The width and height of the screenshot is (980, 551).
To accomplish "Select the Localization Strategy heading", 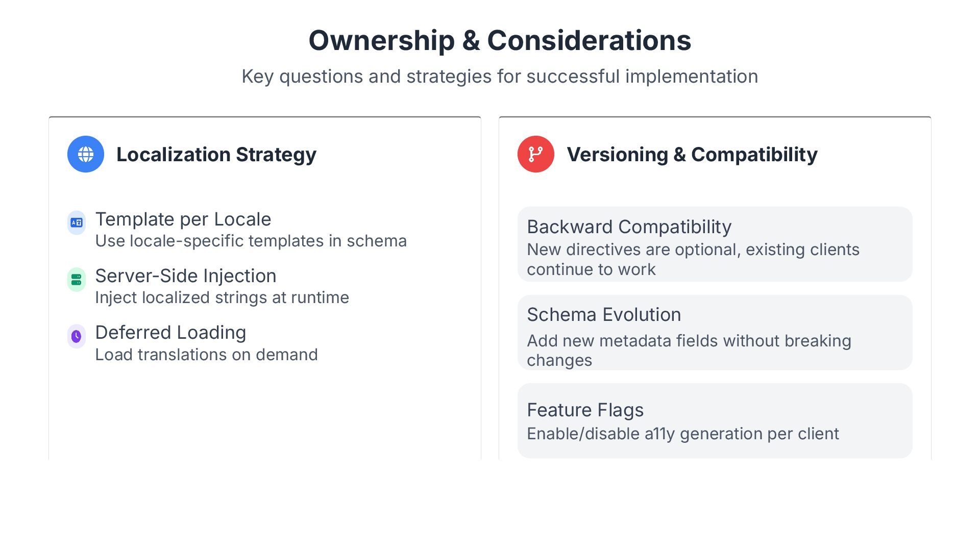I will [216, 155].
